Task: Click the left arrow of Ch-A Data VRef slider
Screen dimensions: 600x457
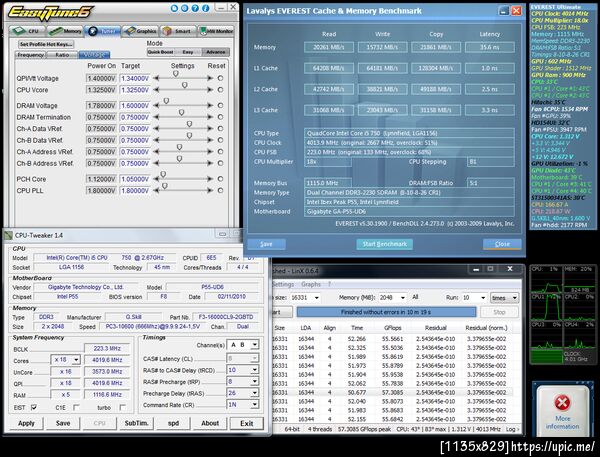Action: coord(156,129)
